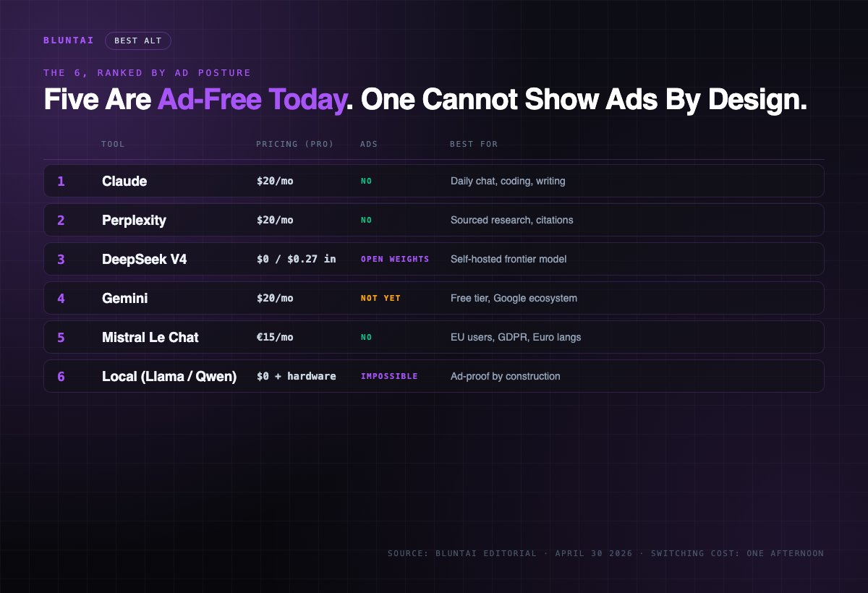Viewport: 868px width, 593px height.
Task: Click the PRICING (PRO) column header
Action: point(295,144)
